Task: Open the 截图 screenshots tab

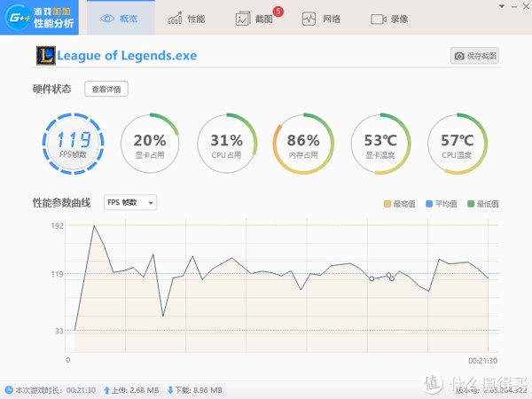Action: click(254, 19)
